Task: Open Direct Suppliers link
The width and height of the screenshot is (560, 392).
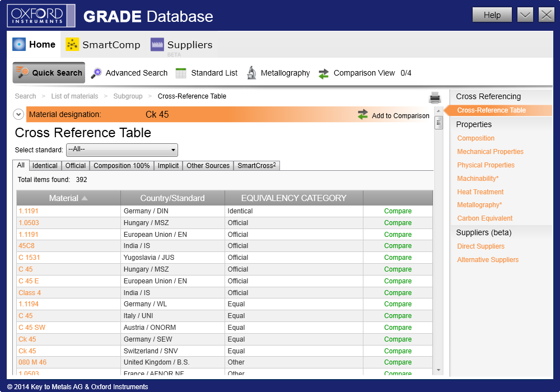Action: 480,246
